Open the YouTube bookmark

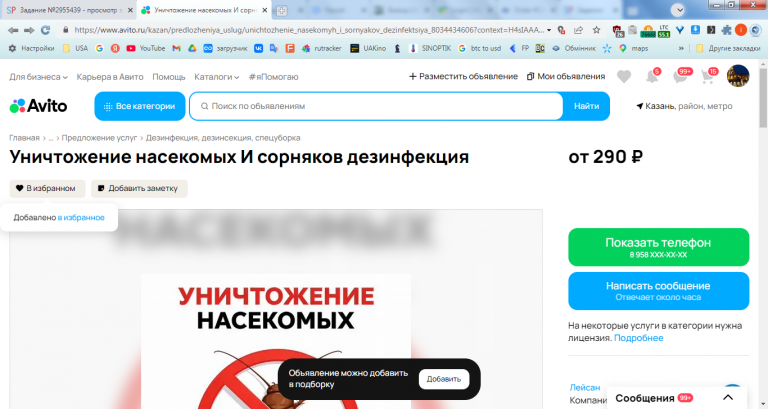145,48
